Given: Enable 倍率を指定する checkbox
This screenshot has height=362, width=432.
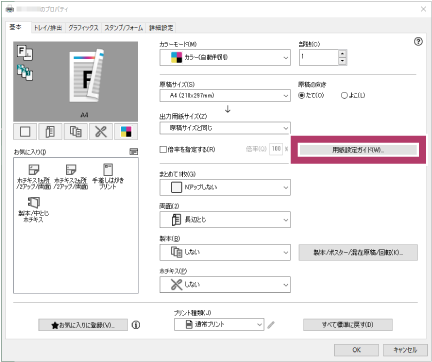Looking at the screenshot, I should pos(163,149).
